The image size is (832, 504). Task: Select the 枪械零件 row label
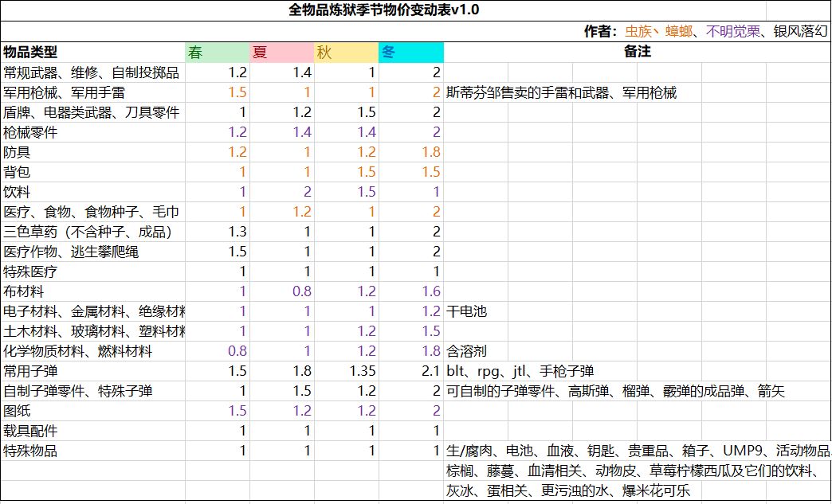pyautogui.click(x=93, y=132)
